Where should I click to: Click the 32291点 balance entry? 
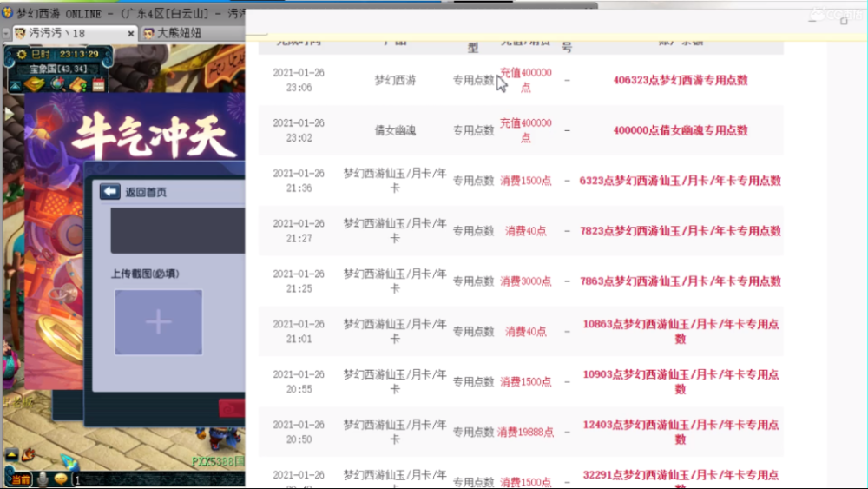pos(681,479)
